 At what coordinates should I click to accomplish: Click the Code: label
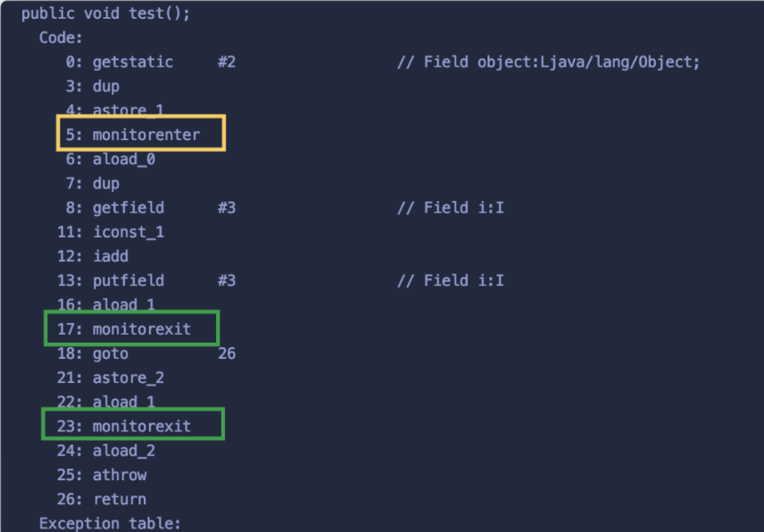tap(61, 37)
